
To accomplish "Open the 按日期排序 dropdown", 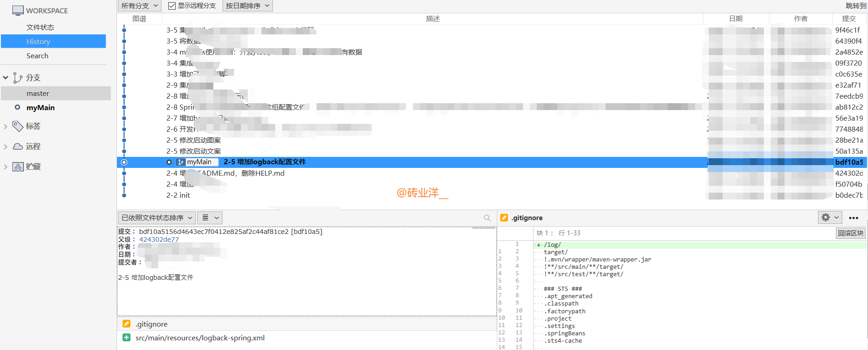I will point(247,6).
